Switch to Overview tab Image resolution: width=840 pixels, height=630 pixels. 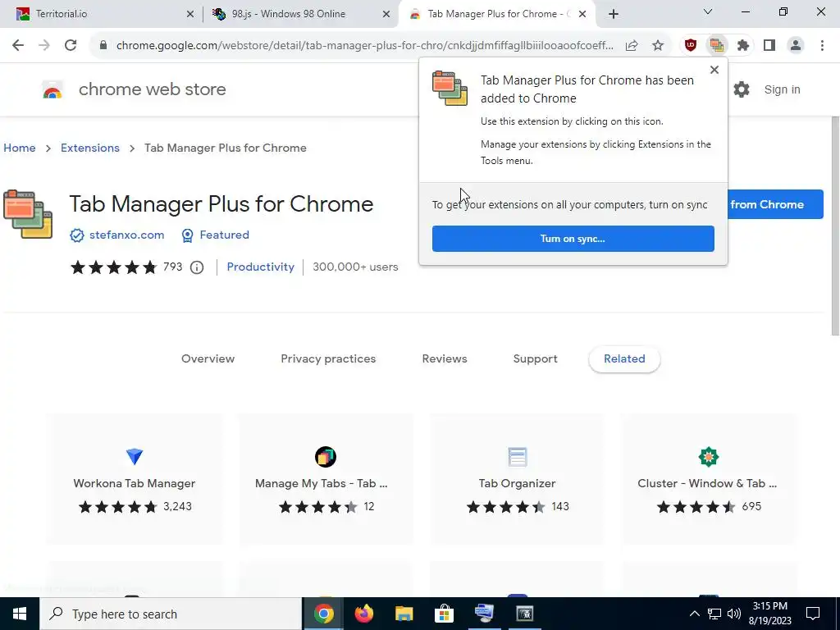click(208, 359)
